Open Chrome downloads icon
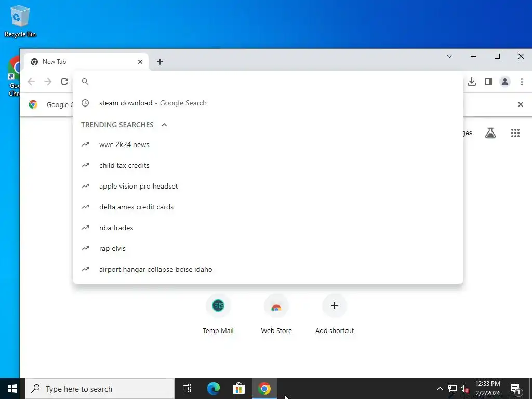This screenshot has width=532, height=399. pos(472,82)
